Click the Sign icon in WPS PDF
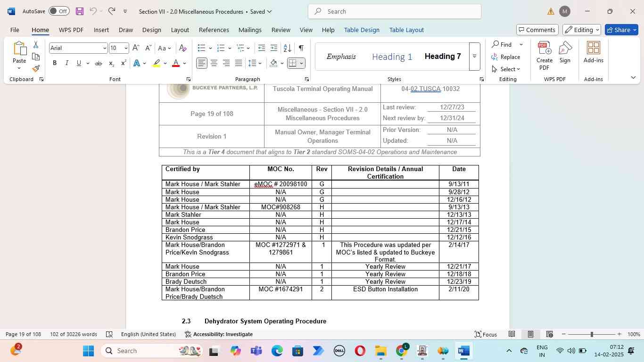This screenshot has width=644, height=362. (x=565, y=52)
